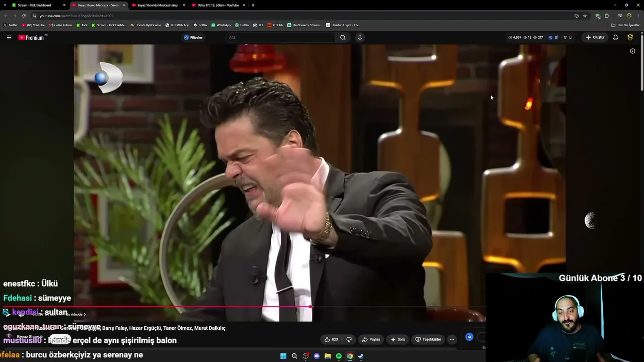This screenshot has width=644, height=362.
Task: Click the Chrome icon in the taskbar
Action: [350, 356]
